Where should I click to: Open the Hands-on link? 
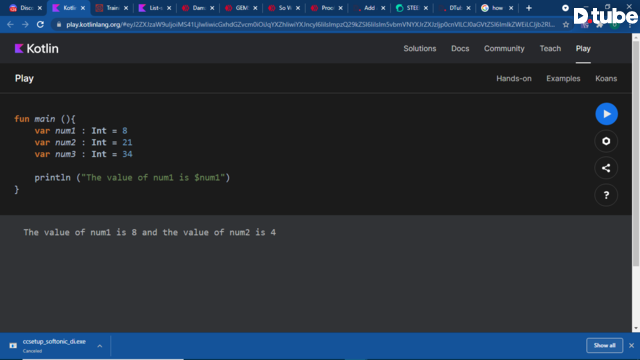(514, 78)
